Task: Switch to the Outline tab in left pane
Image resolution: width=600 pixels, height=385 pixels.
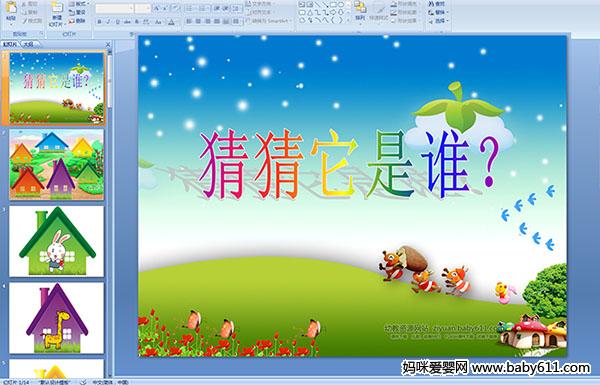Action: coord(29,44)
